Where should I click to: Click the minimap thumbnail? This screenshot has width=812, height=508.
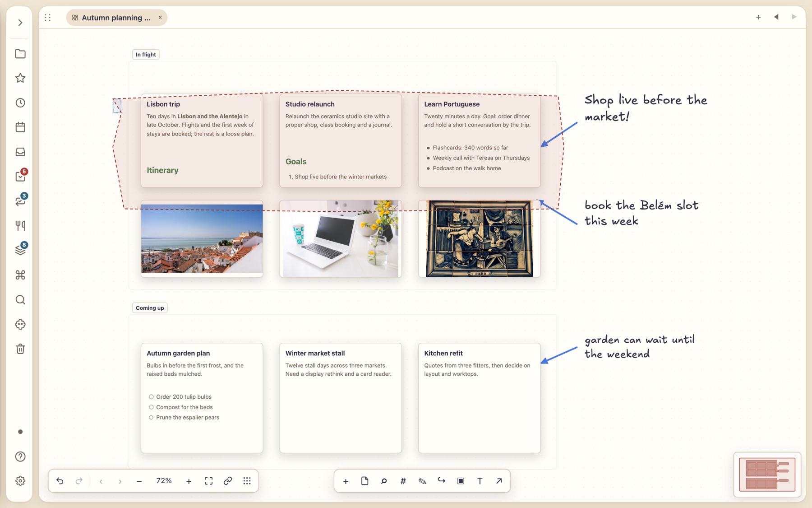(x=767, y=475)
